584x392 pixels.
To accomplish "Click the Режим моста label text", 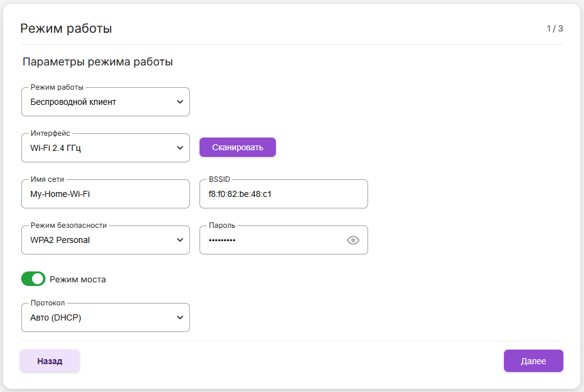I will coord(78,279).
